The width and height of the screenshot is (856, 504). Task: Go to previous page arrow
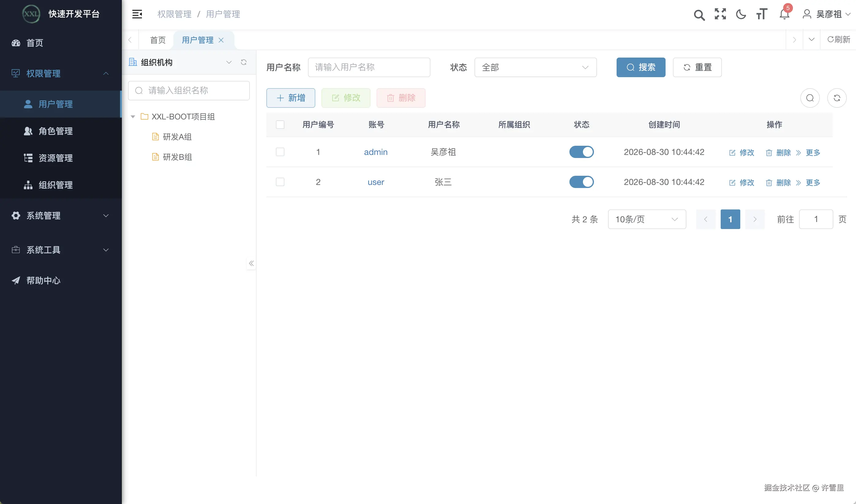coord(705,219)
